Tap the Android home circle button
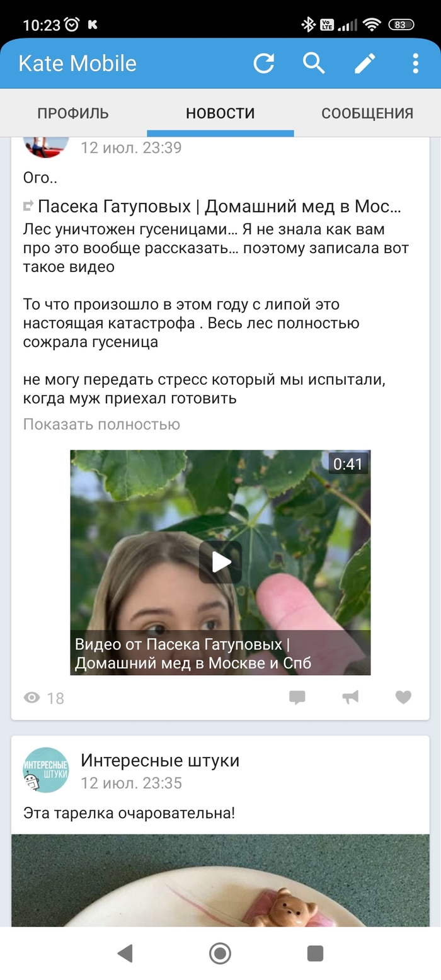This screenshot has width=441, height=980. pos(220,953)
